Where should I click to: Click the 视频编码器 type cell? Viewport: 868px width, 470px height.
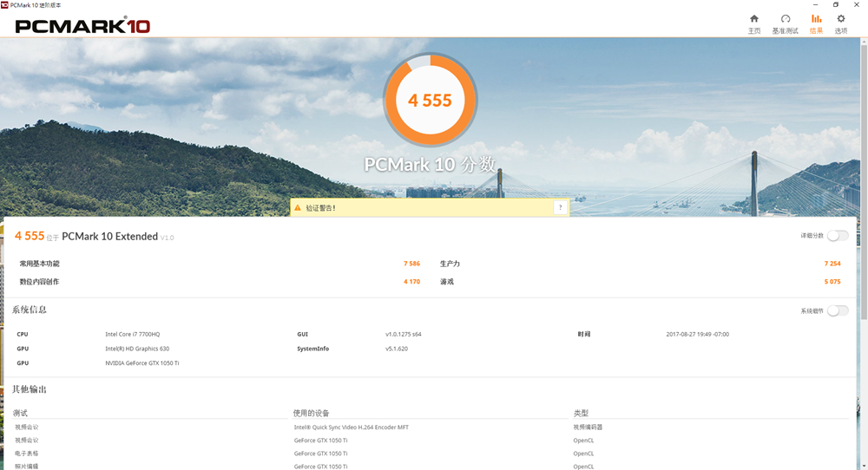[x=588, y=428]
